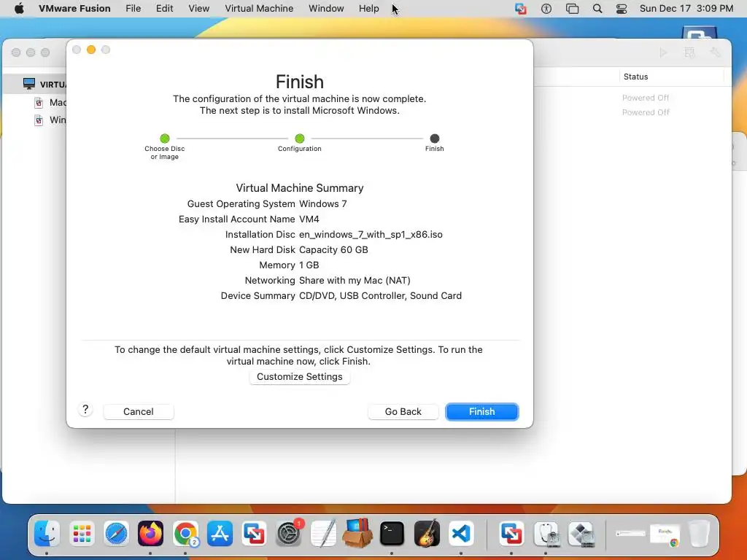The image size is (747, 560).
Task: Open Customize Settings
Action: click(x=299, y=377)
